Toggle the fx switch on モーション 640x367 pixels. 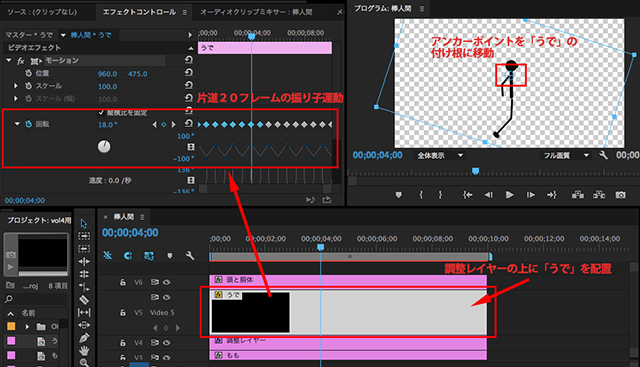21,61
